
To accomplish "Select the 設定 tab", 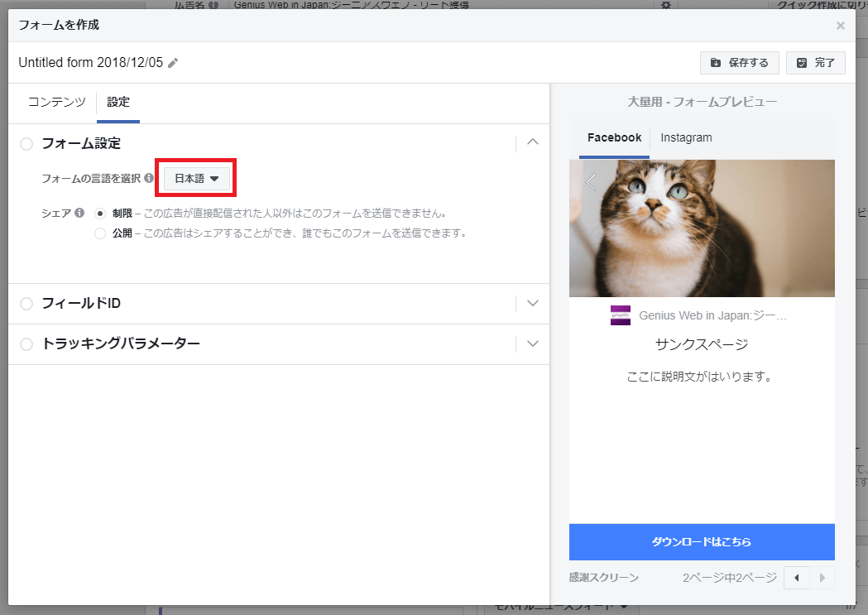I will coord(117,102).
